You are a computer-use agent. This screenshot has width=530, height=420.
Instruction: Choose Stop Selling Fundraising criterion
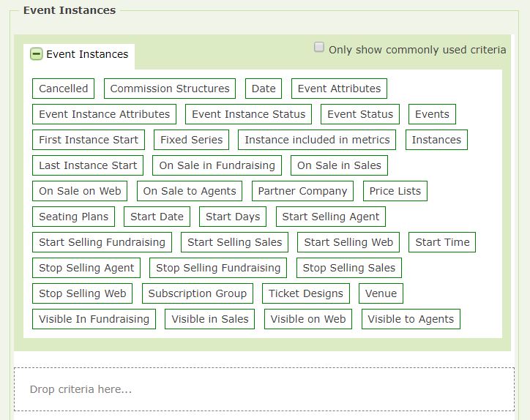tap(218, 268)
